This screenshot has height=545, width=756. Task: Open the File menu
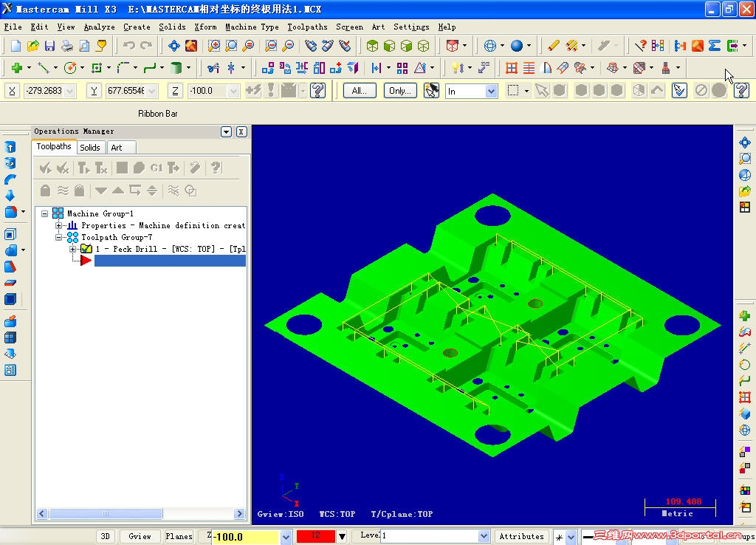click(x=13, y=27)
